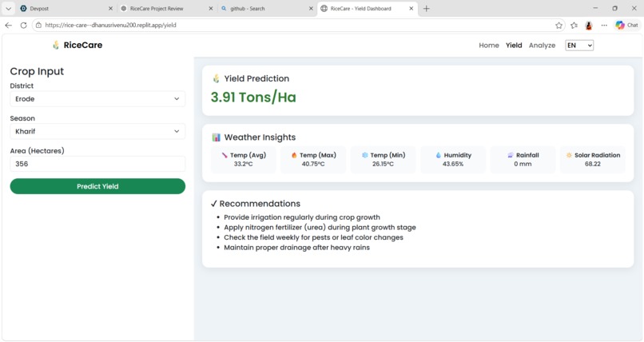
Task: Bookmark page with the star icon
Action: click(559, 26)
